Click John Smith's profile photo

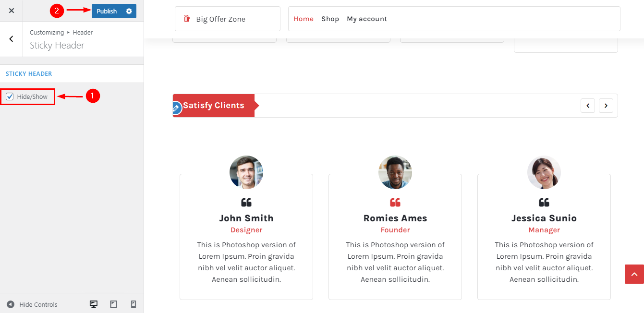246,172
